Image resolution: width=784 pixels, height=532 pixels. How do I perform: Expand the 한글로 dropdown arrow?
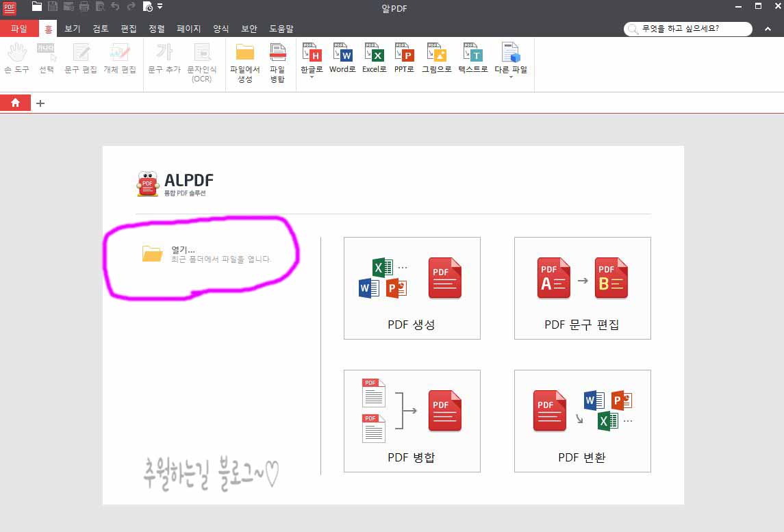(x=312, y=77)
